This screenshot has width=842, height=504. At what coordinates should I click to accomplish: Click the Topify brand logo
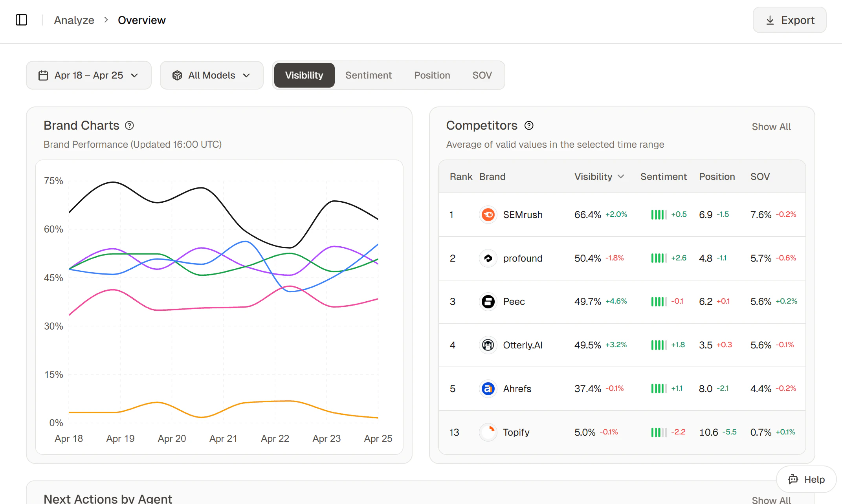point(488,432)
